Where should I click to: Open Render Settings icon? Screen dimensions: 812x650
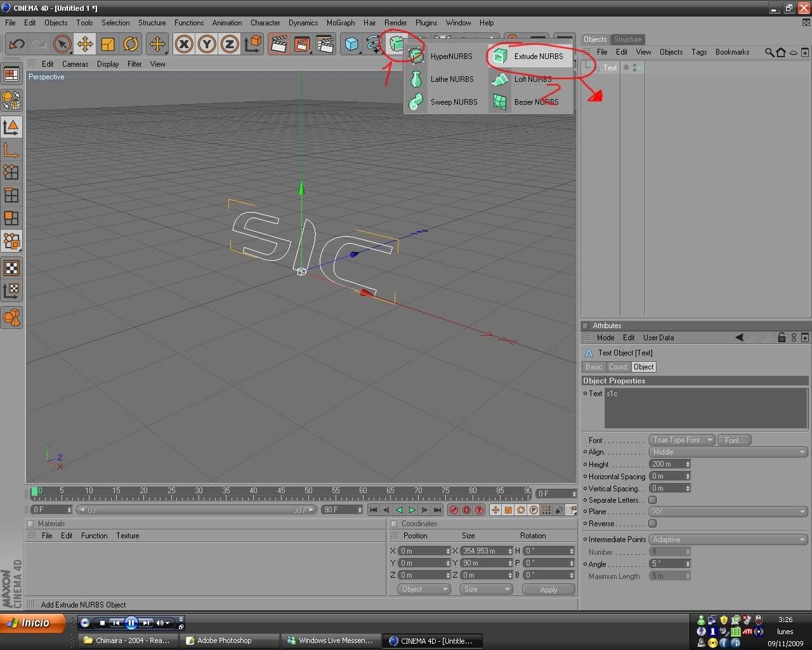[x=325, y=44]
